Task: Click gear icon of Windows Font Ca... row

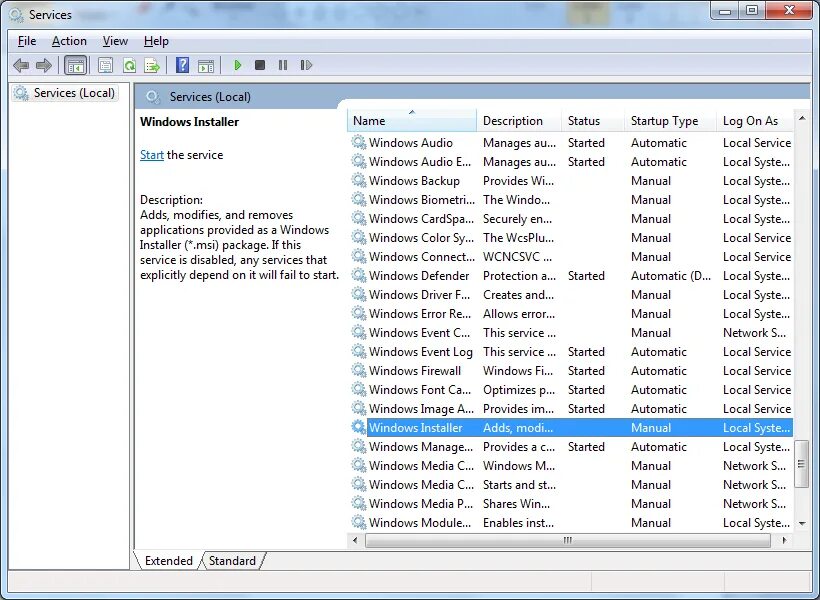Action: [359, 389]
